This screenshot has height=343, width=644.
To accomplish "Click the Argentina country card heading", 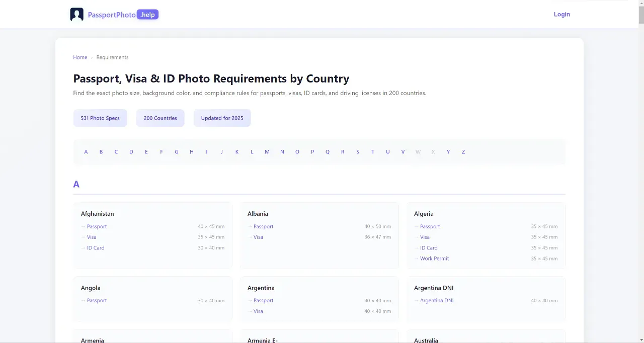I will click(261, 288).
